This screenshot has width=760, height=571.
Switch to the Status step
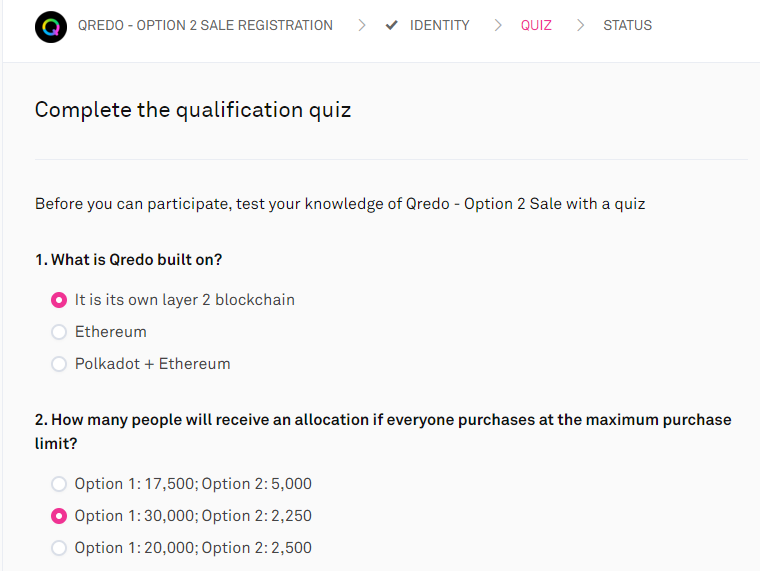[627, 25]
